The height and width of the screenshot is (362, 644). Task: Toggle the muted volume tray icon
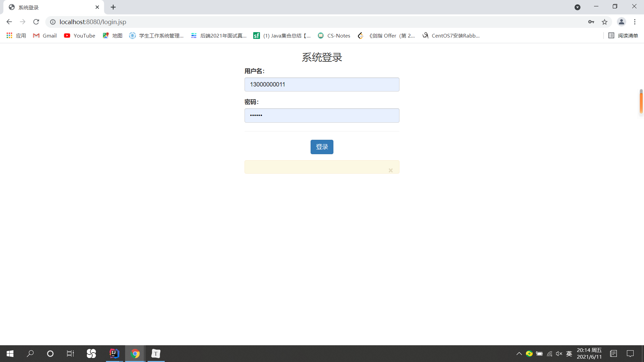[559, 354]
